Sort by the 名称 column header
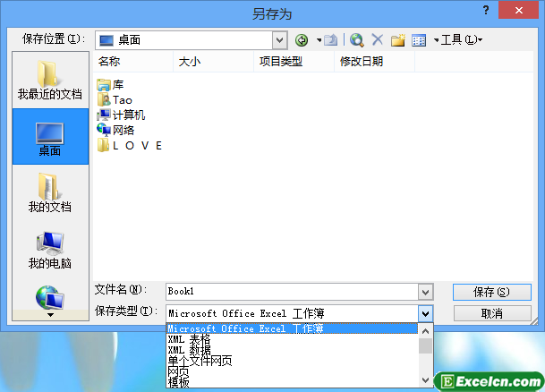 133,62
